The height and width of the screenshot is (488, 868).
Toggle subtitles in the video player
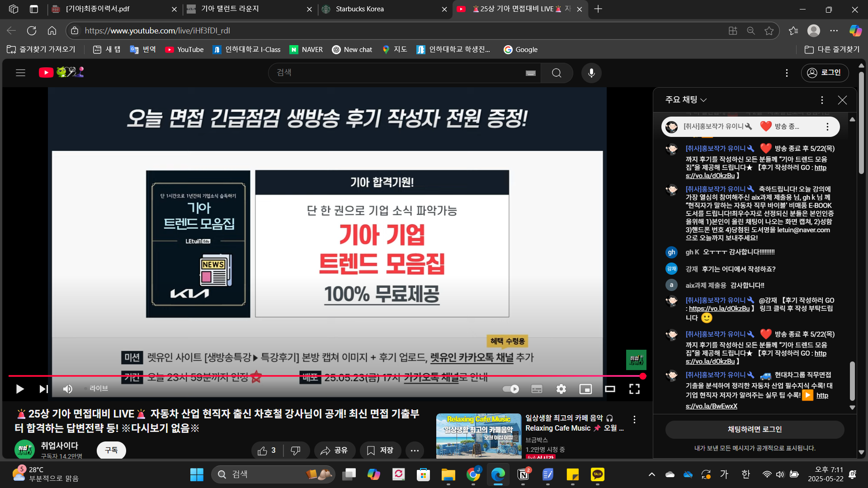point(537,389)
